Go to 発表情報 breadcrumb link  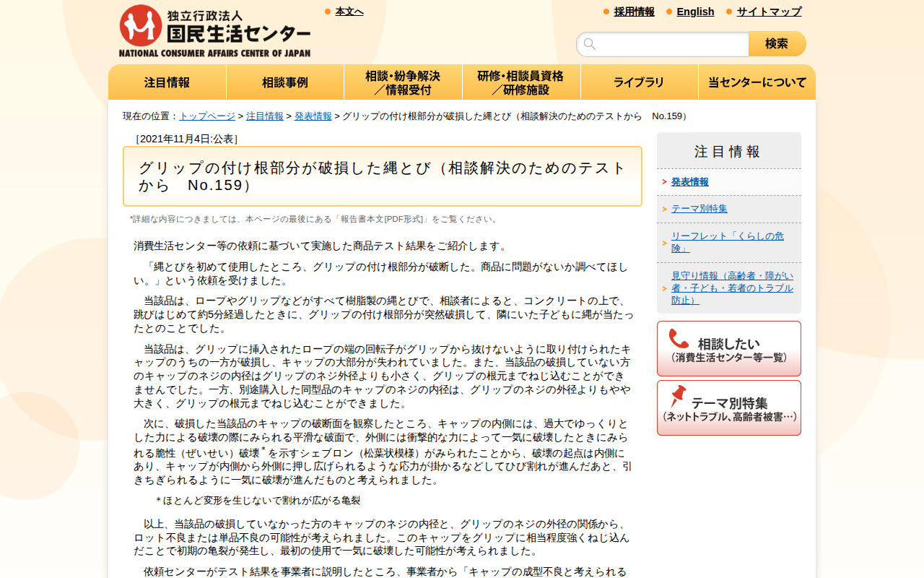313,116
